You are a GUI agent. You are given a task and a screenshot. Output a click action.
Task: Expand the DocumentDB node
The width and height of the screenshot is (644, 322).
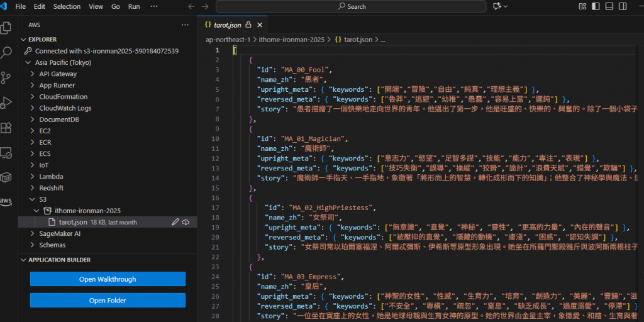tap(32, 119)
